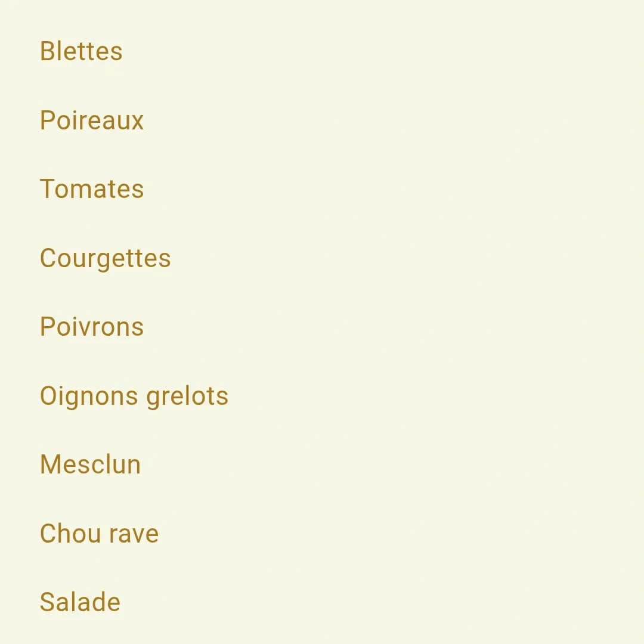This screenshot has height=644, width=644.
Task: Pick Mesclun from the list
Action: click(91, 465)
